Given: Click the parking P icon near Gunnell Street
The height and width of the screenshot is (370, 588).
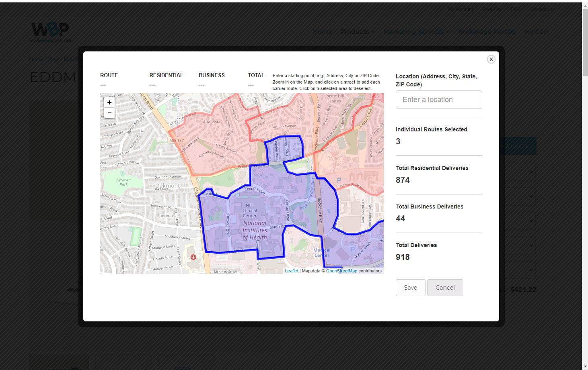Looking at the screenshot, I should tap(353, 249).
